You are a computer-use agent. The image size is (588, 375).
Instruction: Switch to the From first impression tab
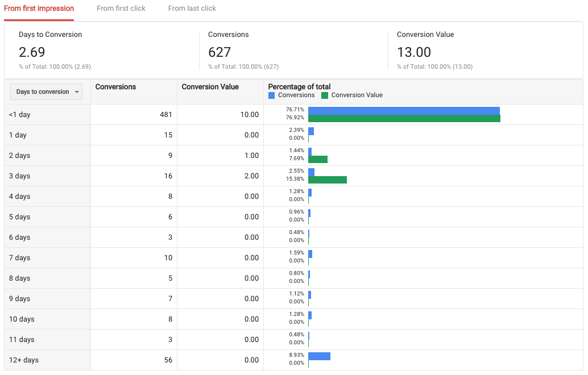click(39, 9)
